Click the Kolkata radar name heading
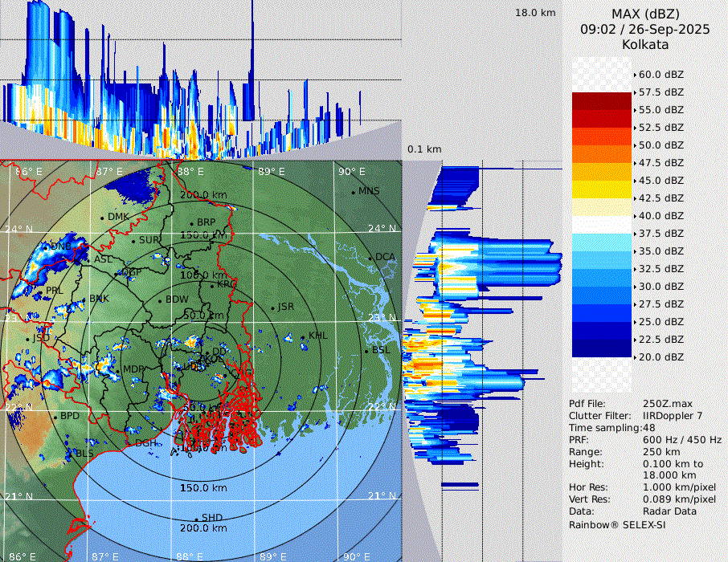728x562 pixels. 644,44
